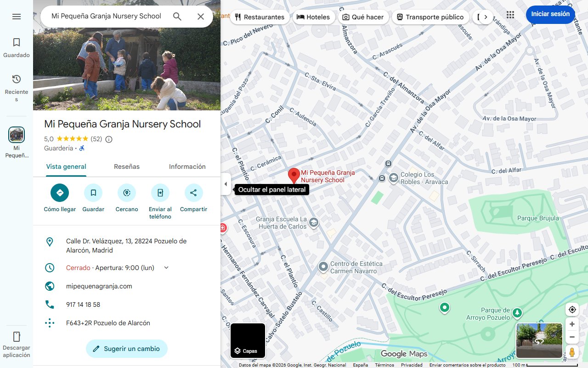Zoom in the map with plus
The width and height of the screenshot is (588, 368).
572,324
